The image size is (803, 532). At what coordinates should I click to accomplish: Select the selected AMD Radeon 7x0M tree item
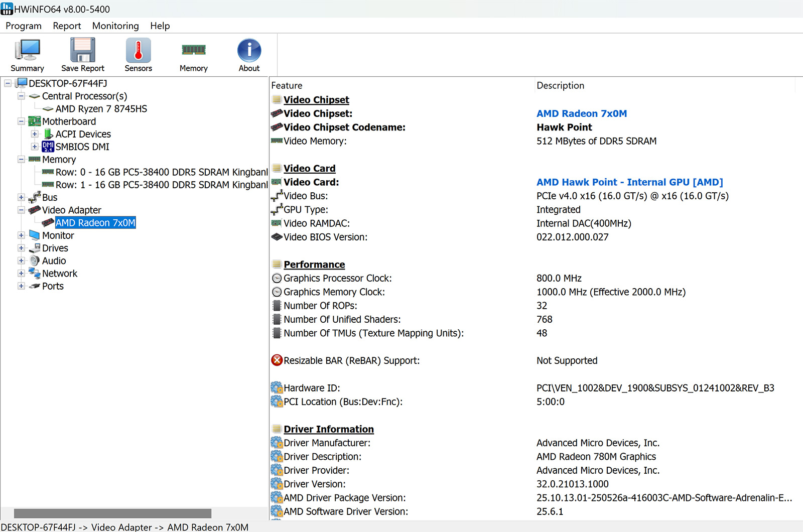[x=95, y=223]
